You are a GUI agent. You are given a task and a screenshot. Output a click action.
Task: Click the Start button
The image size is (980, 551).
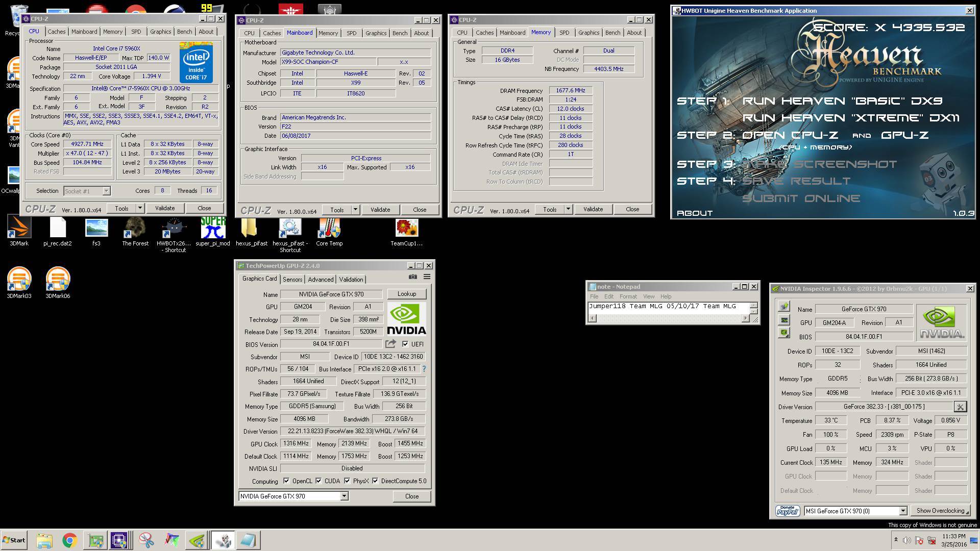point(14,540)
